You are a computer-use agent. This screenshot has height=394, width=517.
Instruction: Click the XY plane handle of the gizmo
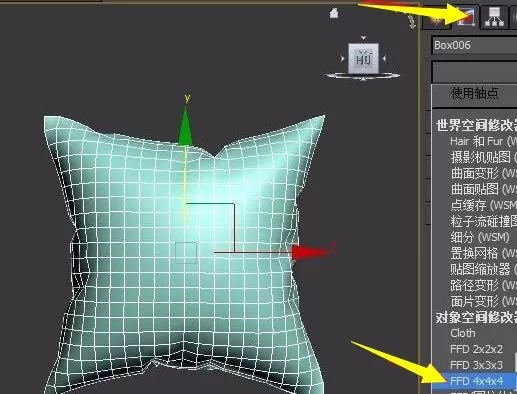point(210,228)
